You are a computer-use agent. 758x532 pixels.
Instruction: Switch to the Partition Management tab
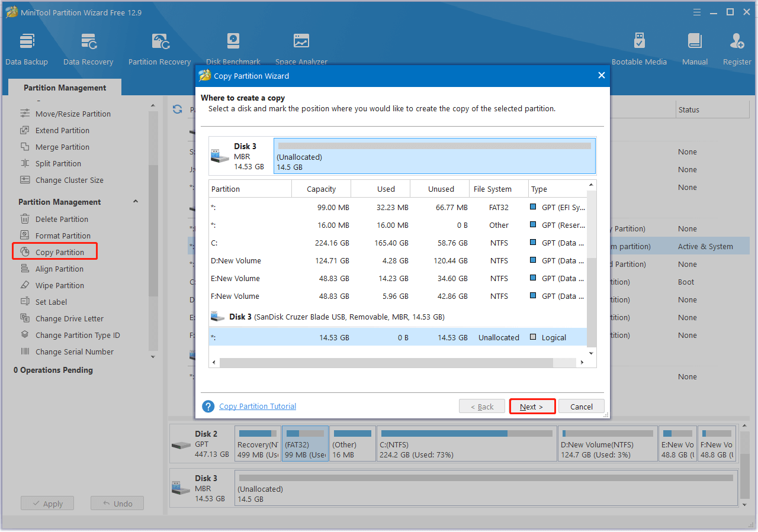coord(65,88)
